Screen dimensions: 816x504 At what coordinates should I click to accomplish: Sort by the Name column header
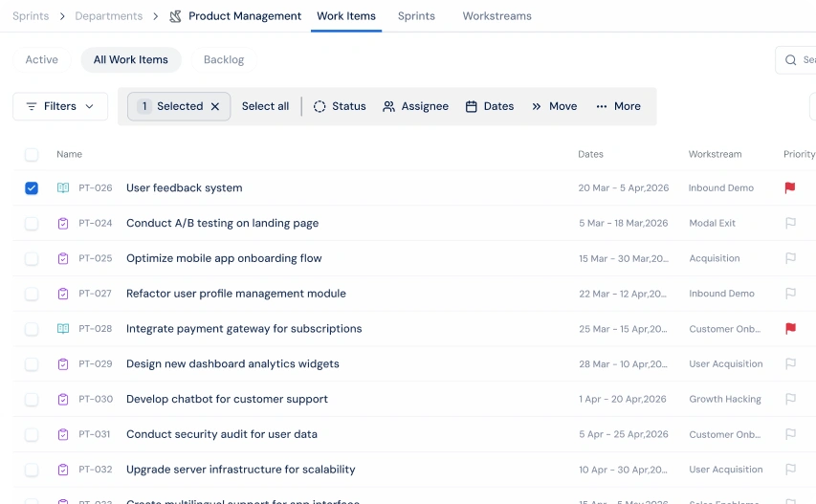(69, 155)
